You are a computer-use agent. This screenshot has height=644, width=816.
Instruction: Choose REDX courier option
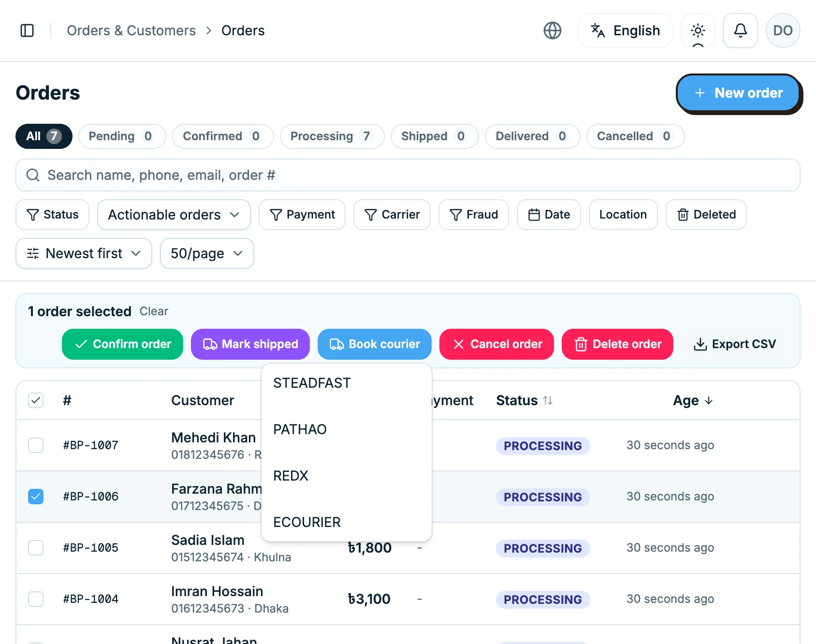pos(347,476)
